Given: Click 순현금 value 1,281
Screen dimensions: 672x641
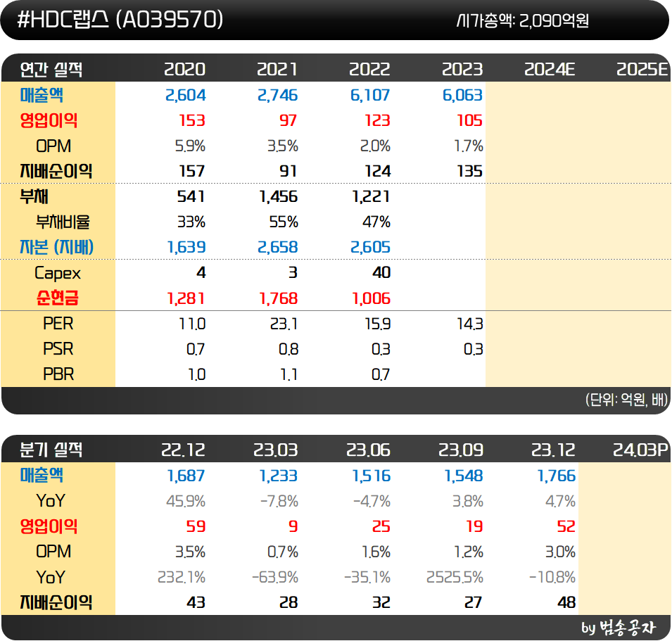Looking at the screenshot, I should pyautogui.click(x=186, y=298).
